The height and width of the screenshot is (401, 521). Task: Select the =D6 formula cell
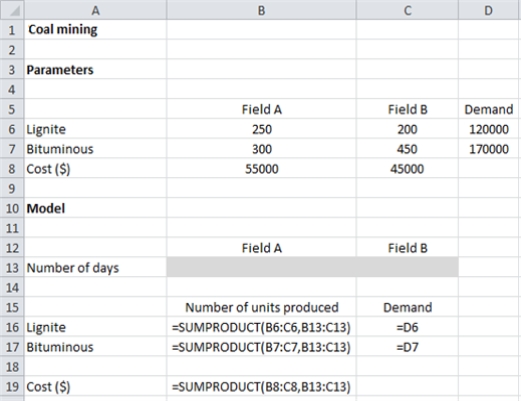(407, 327)
